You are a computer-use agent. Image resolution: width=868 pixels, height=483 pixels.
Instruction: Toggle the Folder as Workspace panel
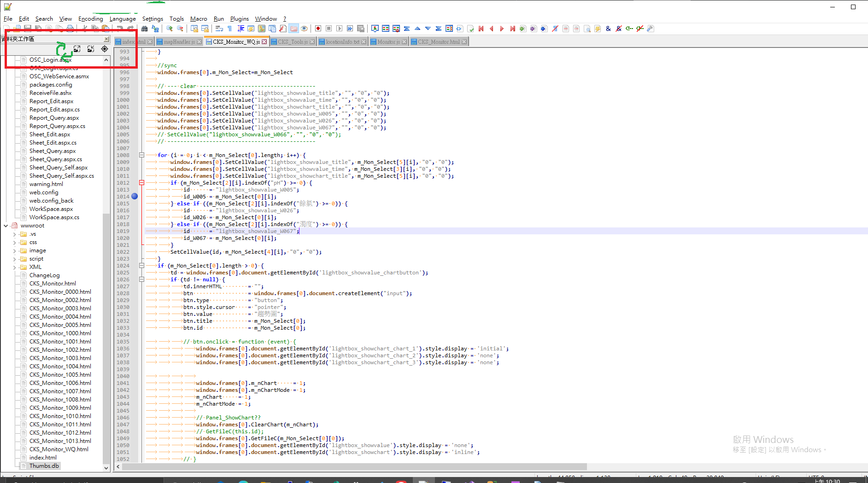294,28
